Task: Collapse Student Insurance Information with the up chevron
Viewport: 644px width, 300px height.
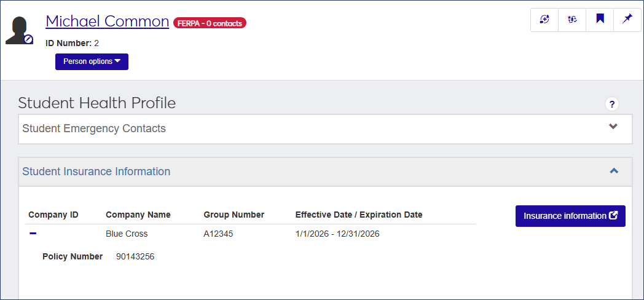Action: 614,170
